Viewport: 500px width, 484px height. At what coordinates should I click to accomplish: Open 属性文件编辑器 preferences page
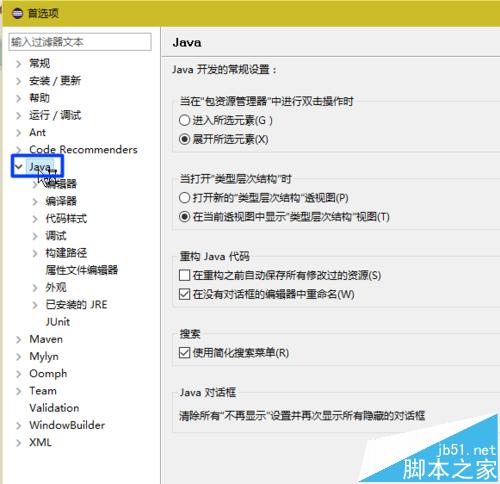click(x=82, y=270)
